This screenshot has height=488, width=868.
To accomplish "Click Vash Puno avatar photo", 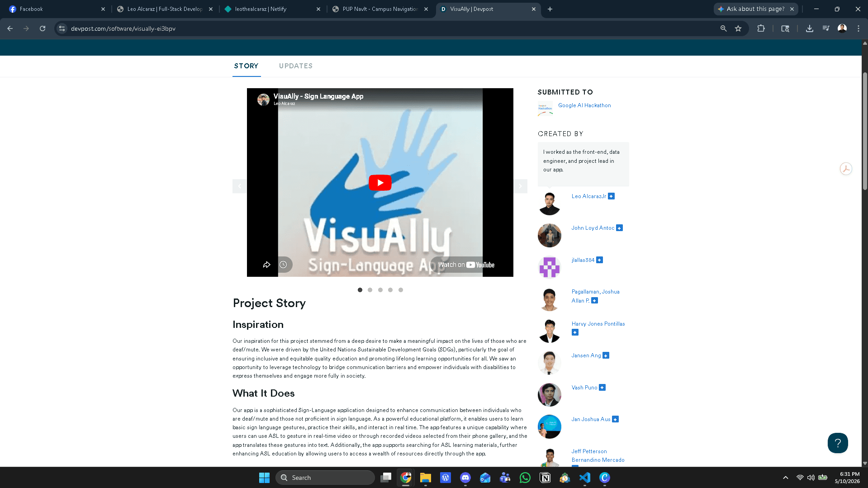I will [550, 395].
